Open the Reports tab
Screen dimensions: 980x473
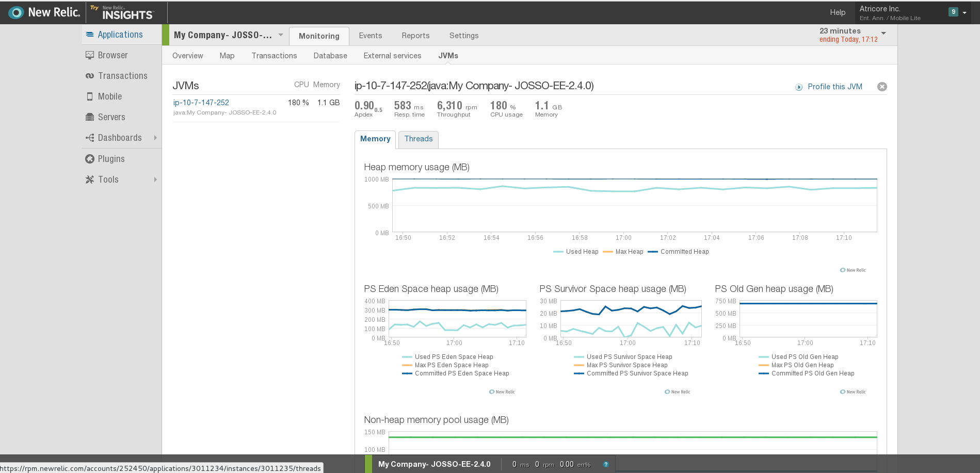tap(415, 36)
